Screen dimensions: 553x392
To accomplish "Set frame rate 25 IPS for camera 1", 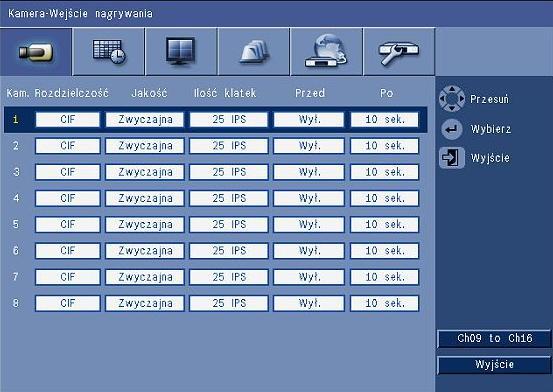I will click(x=229, y=120).
